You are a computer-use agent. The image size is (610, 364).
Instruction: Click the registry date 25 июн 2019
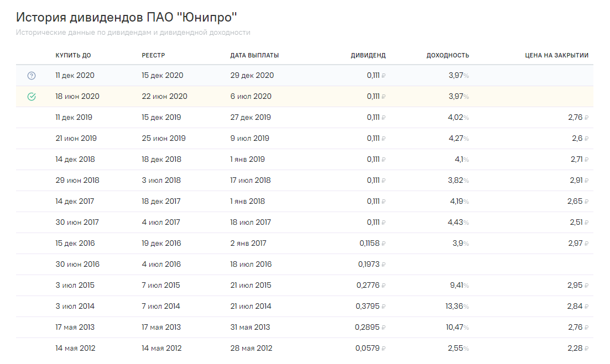tap(163, 138)
